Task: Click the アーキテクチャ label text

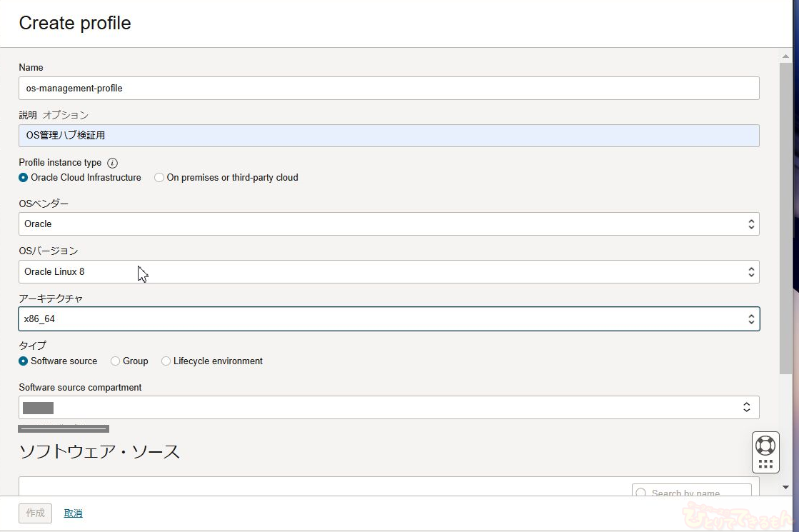Action: point(51,298)
